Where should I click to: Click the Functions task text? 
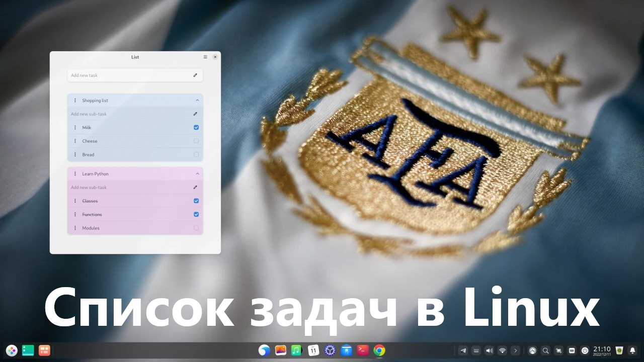92,215
